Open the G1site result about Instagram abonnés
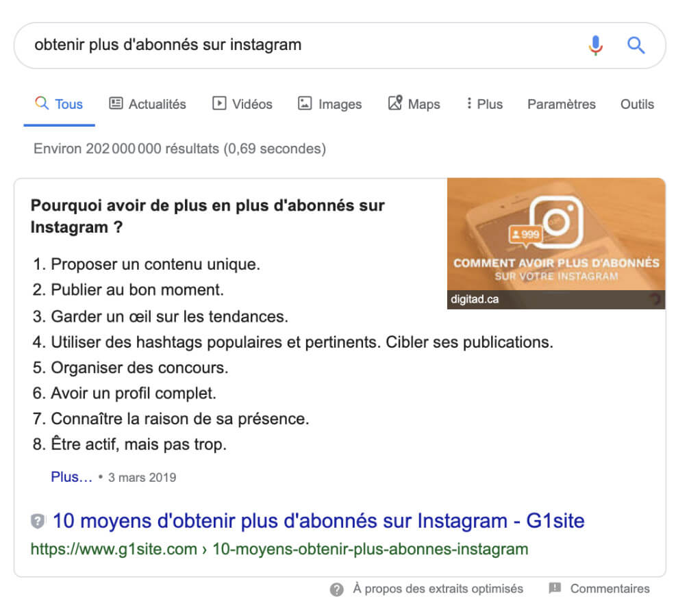 click(x=318, y=521)
